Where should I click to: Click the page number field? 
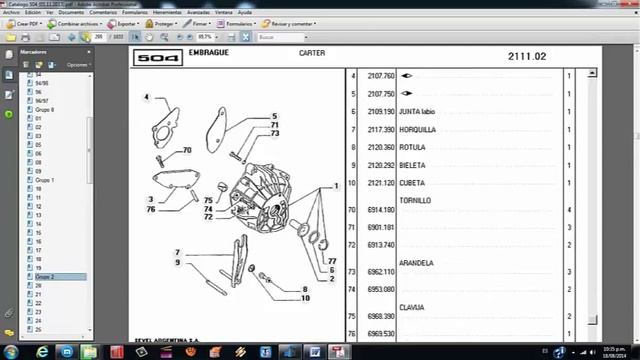tap(99, 37)
